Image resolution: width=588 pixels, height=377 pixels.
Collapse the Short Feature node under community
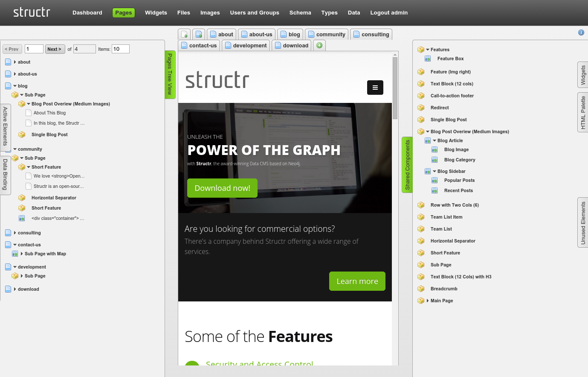[x=29, y=167]
